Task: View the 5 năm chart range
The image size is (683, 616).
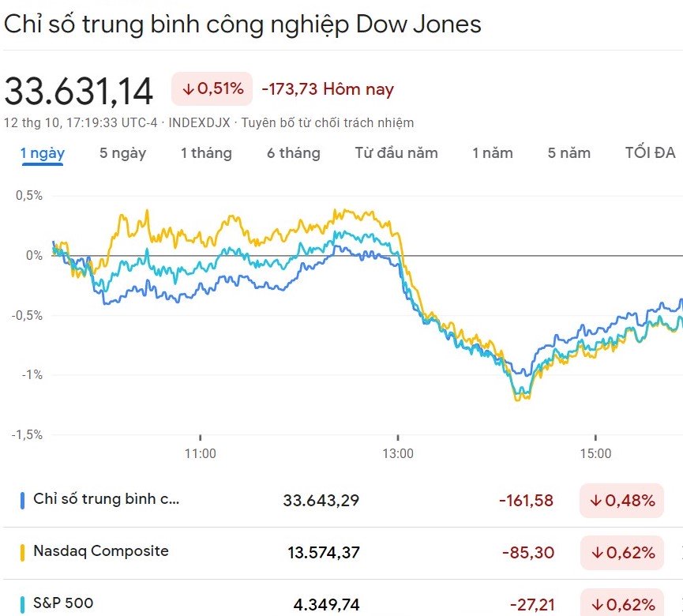Action: pos(569,153)
